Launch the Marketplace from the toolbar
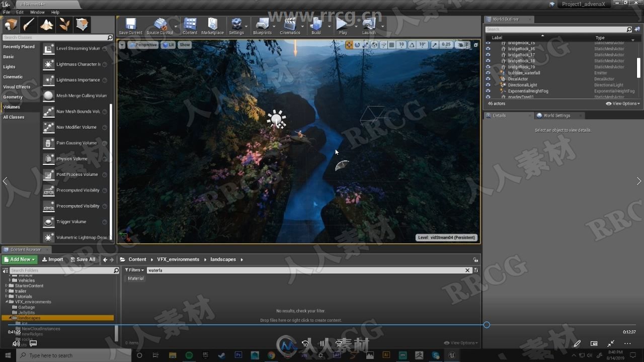Viewport: 644px width, 362px height. [x=212, y=26]
